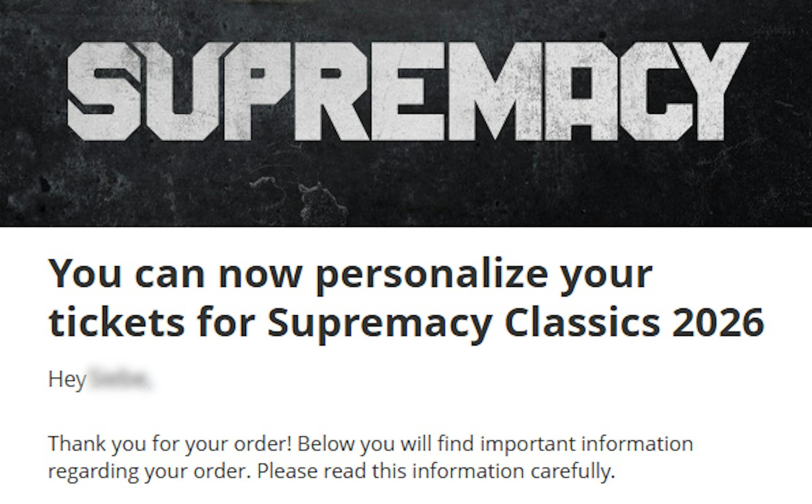Click the "Thank you" text starting the paragraph
Screen dimensions: 812x504
coord(98,444)
